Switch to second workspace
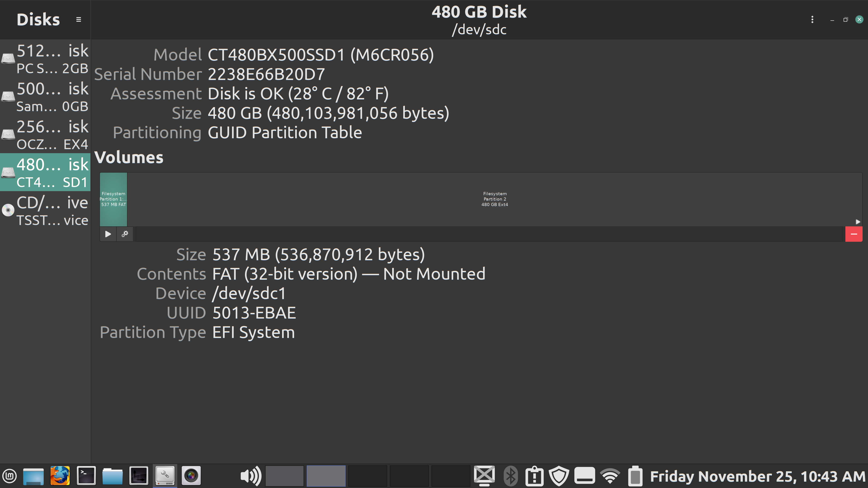Image resolution: width=868 pixels, height=488 pixels. [326, 476]
